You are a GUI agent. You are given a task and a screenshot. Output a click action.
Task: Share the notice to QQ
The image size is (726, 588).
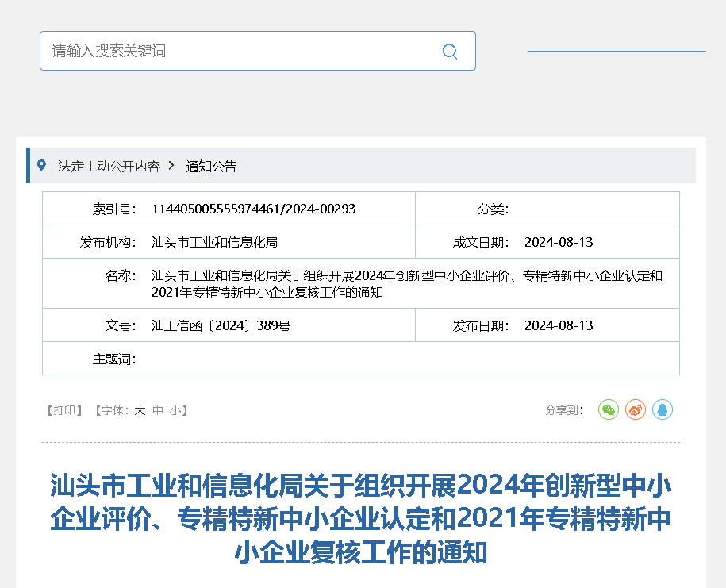pos(663,409)
